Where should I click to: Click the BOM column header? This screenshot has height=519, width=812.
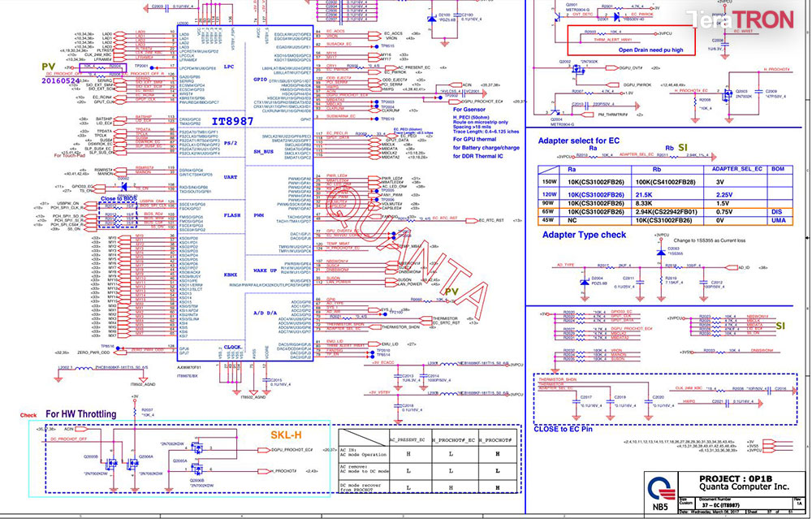(x=778, y=169)
